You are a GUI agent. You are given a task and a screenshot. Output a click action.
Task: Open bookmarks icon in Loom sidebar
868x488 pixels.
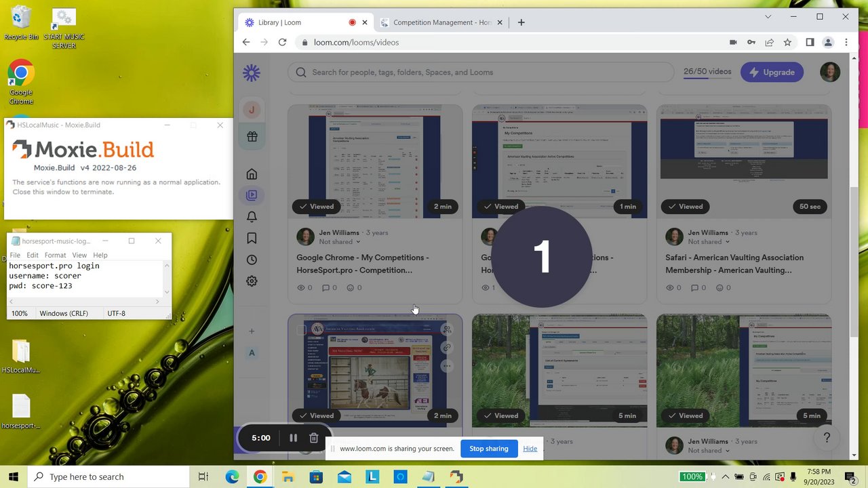click(252, 238)
